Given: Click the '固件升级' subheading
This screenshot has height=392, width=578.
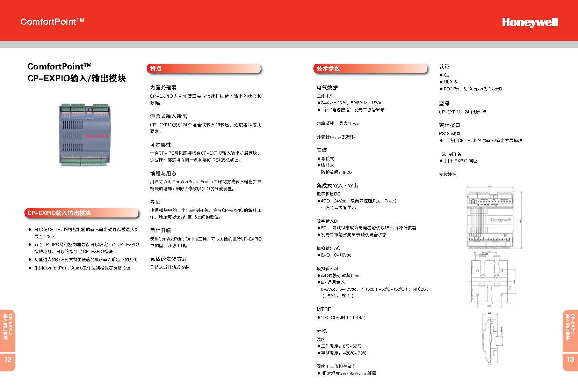Looking at the screenshot, I should pos(160,230).
